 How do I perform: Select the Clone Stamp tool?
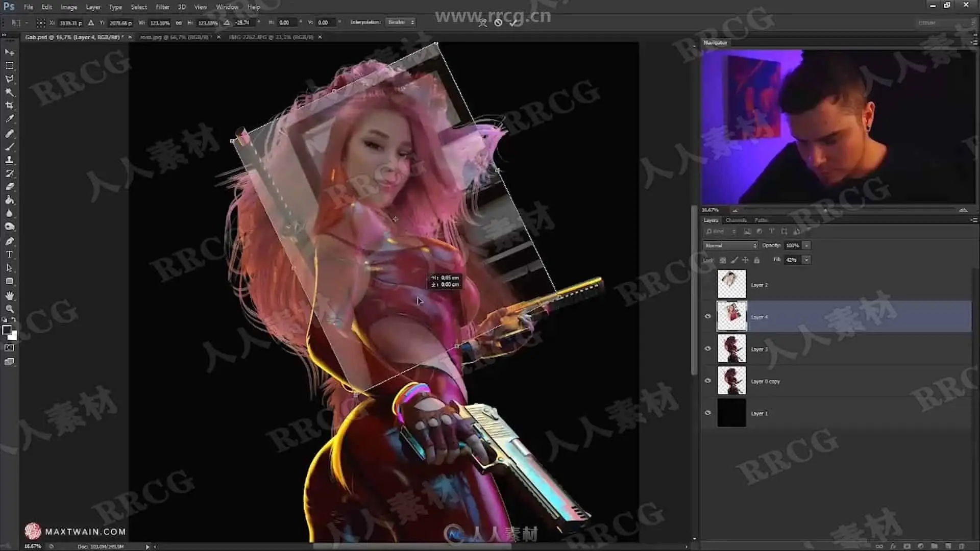tap(9, 160)
